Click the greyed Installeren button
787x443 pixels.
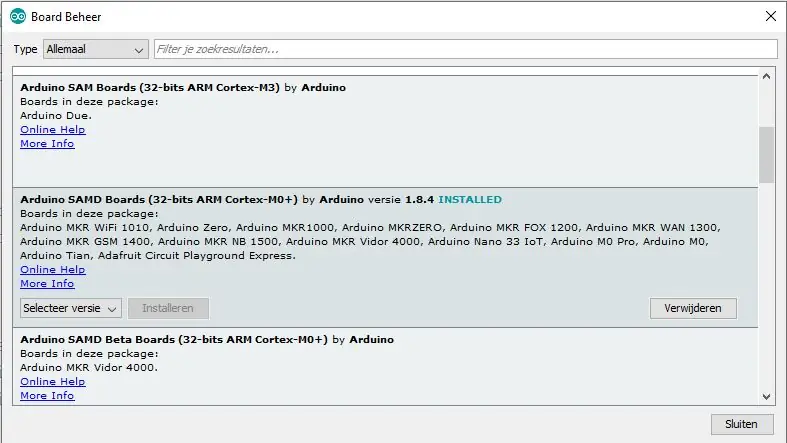pos(168,308)
